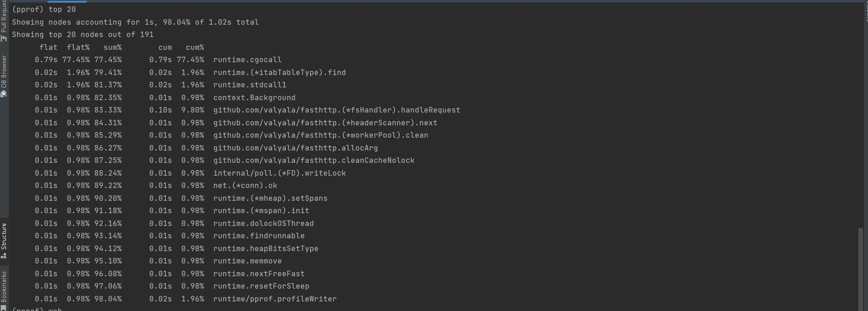Click context.Background in the profile output

coord(254,98)
